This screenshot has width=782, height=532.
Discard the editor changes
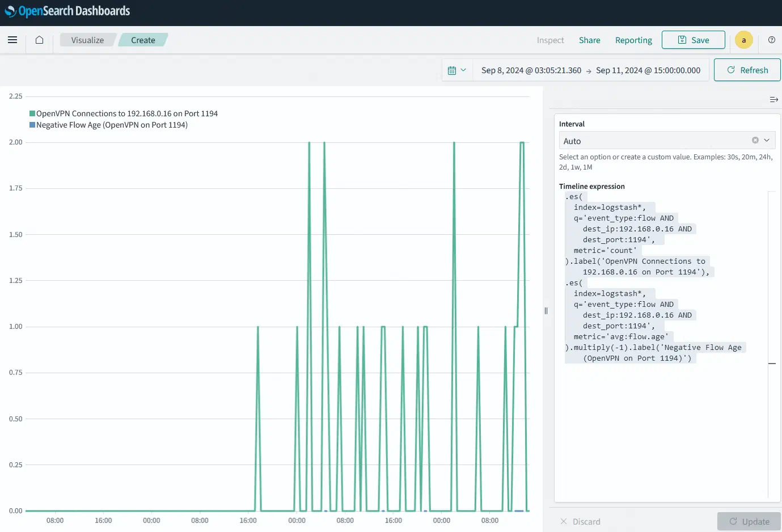pos(580,522)
